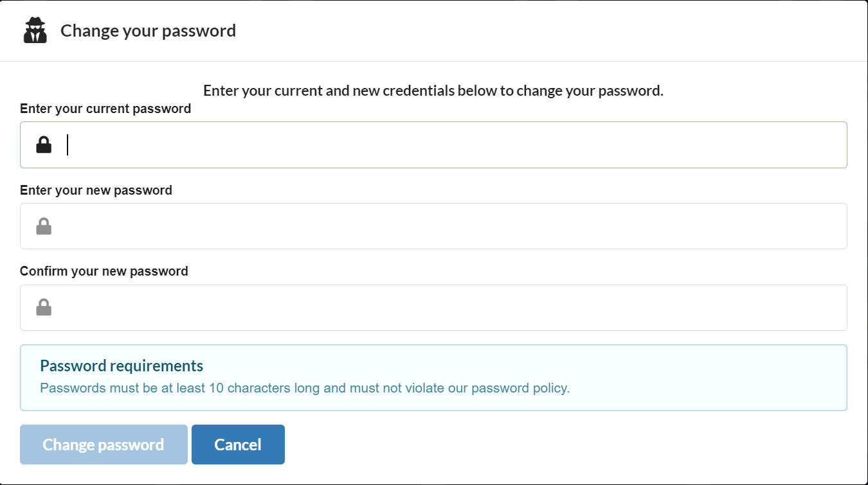
Task: Click the lock icon in current password field
Action: coord(44,145)
